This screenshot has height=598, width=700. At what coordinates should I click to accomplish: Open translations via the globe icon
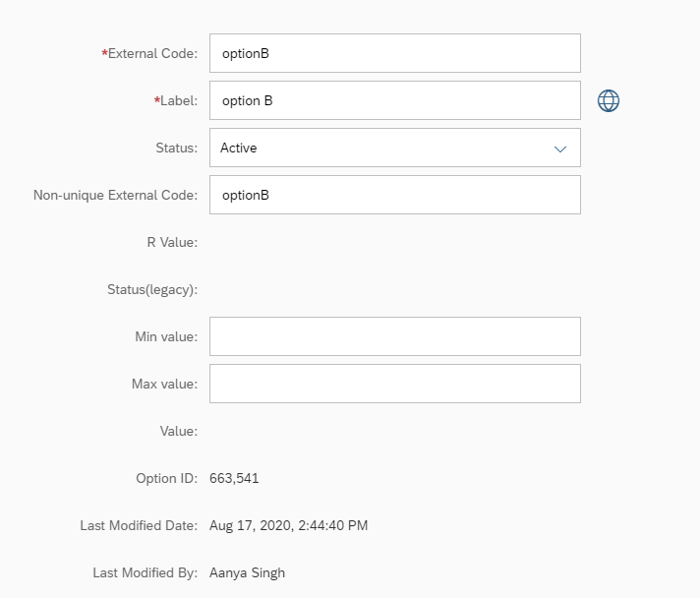coord(608,100)
